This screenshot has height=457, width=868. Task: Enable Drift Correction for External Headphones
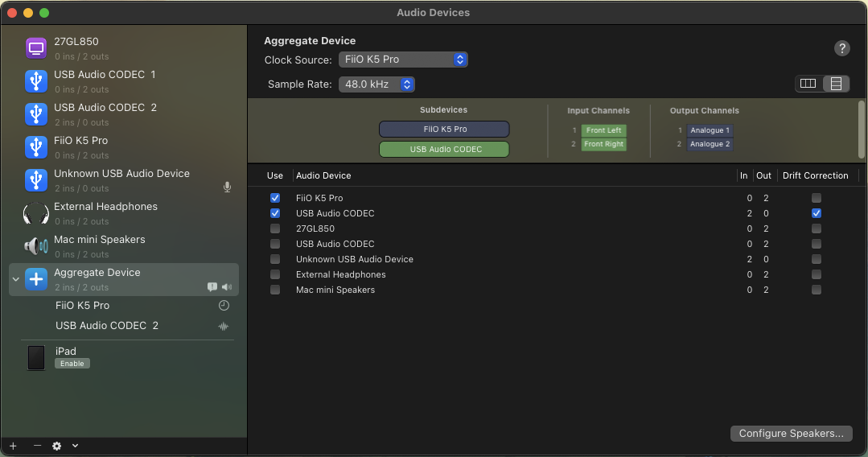(817, 274)
